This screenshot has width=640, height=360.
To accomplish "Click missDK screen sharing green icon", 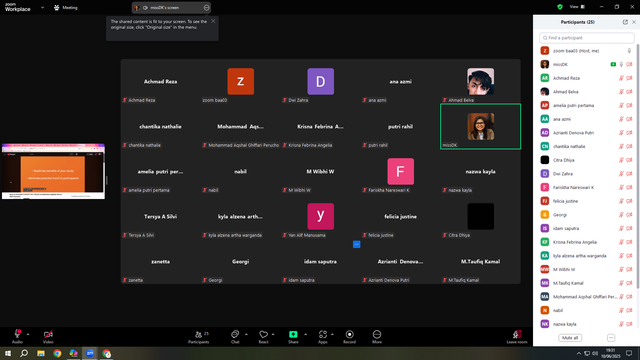I will (x=613, y=64).
